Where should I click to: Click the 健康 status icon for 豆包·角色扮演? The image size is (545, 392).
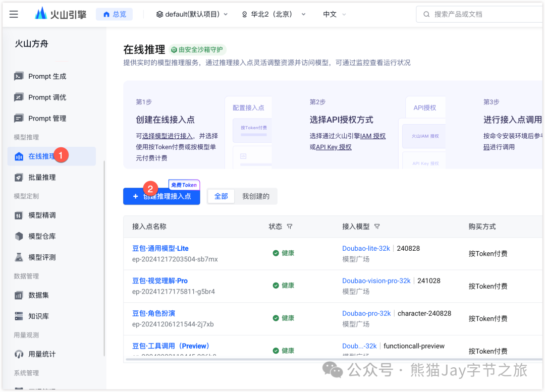click(276, 318)
